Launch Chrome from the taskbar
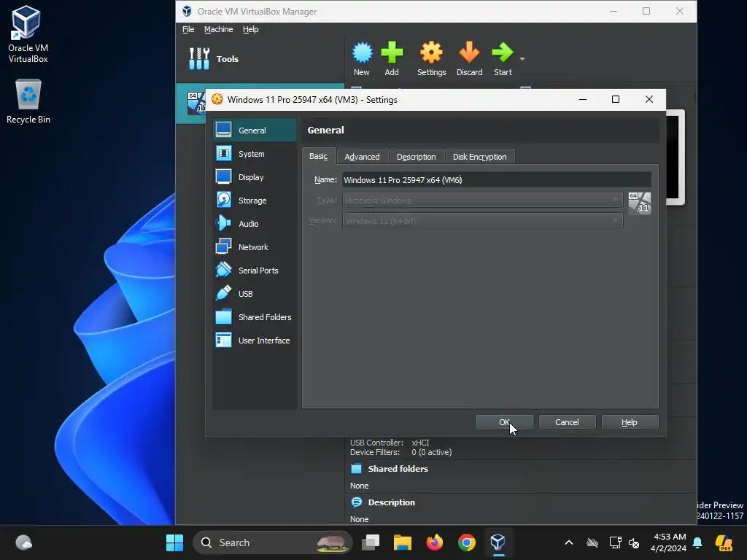Image resolution: width=747 pixels, height=560 pixels. (x=467, y=542)
